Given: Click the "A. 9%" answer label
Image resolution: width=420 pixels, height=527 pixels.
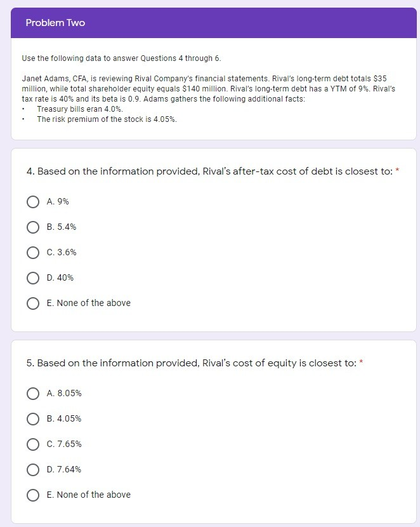Looking at the screenshot, I should [x=58, y=201].
